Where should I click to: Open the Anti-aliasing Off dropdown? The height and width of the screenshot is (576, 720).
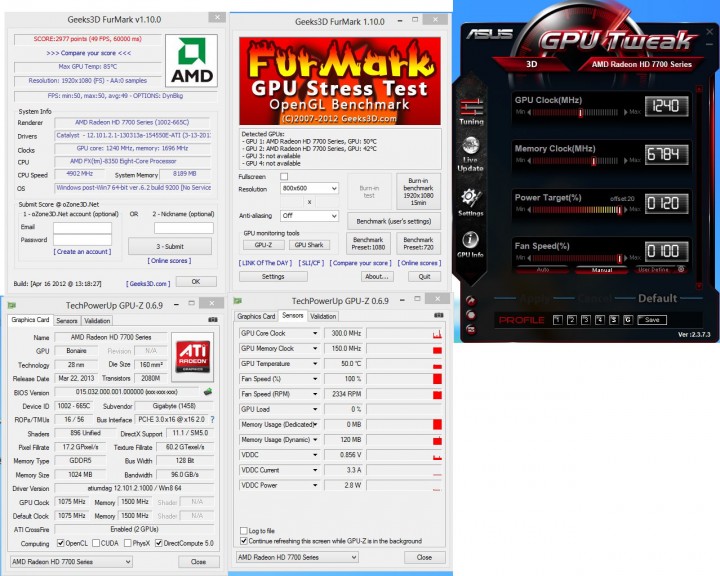tap(309, 215)
